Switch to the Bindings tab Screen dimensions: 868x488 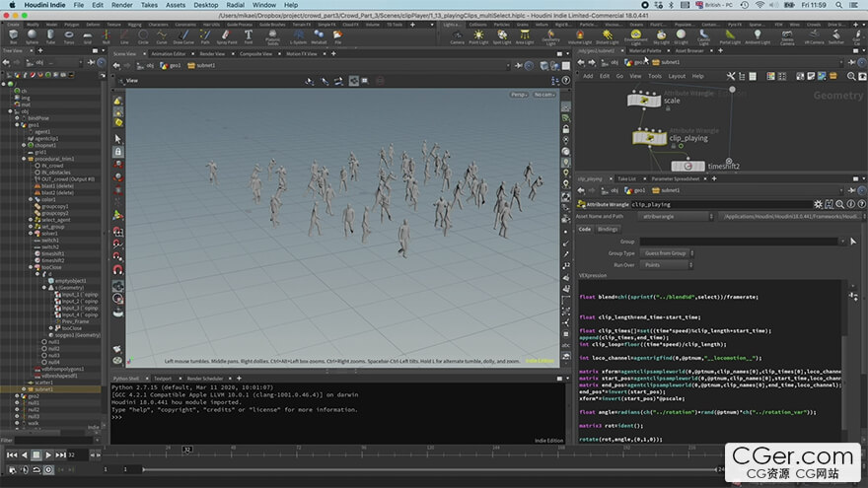pos(608,229)
